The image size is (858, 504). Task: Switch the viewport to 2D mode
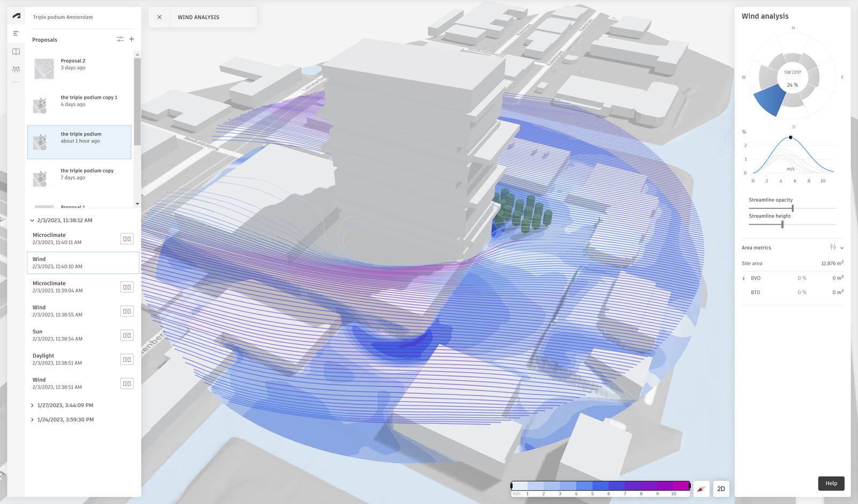coord(721,488)
